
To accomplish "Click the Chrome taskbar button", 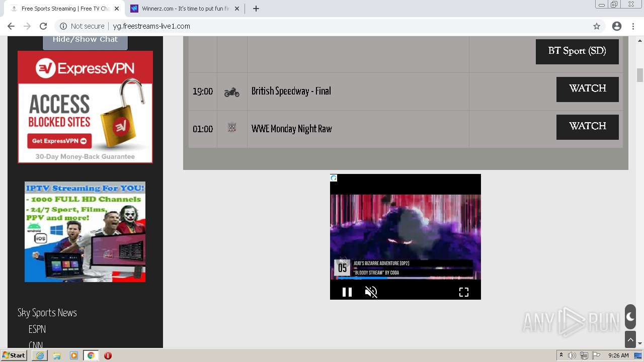I will 91,355.
